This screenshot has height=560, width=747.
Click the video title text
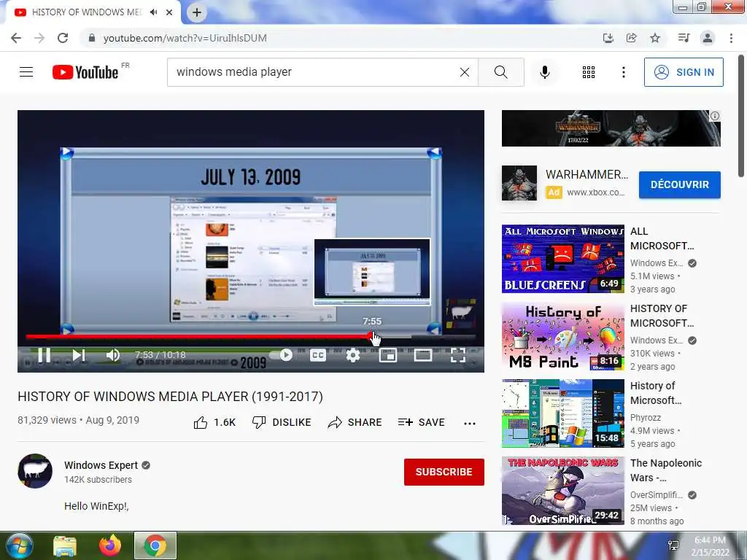click(x=170, y=397)
